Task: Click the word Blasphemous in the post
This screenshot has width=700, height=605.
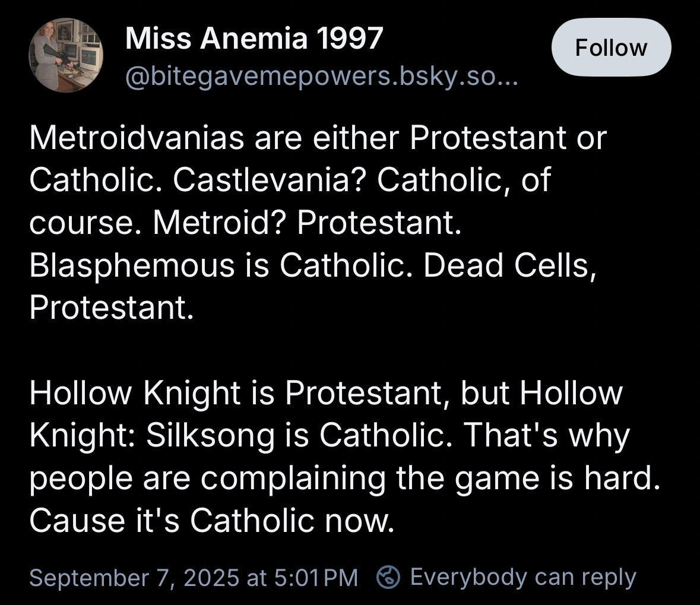Action: (x=131, y=265)
